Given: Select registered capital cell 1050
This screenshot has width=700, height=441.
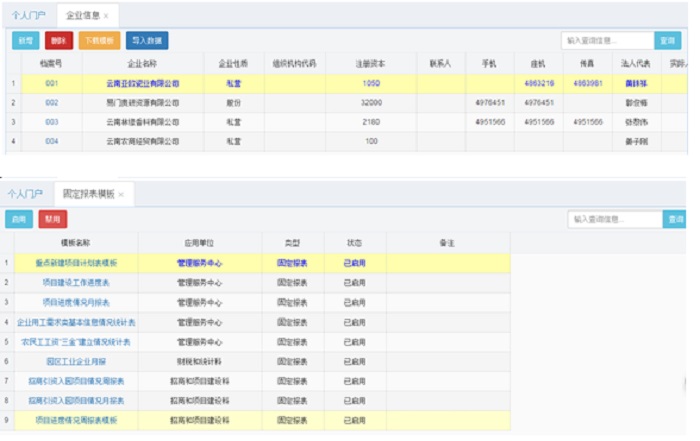Looking at the screenshot, I should coord(371,83).
